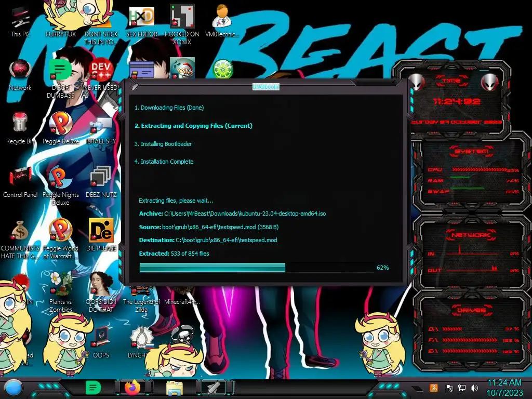
Task: Click the Extracted 533 of 854 files text
Action: click(174, 254)
